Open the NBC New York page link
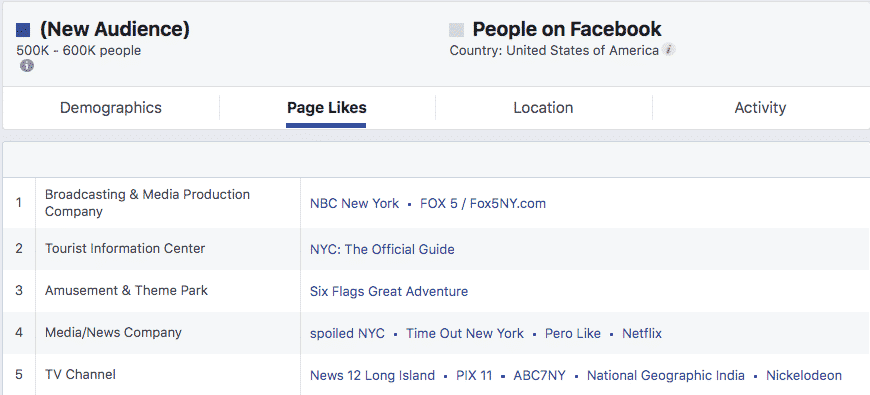 tap(354, 204)
